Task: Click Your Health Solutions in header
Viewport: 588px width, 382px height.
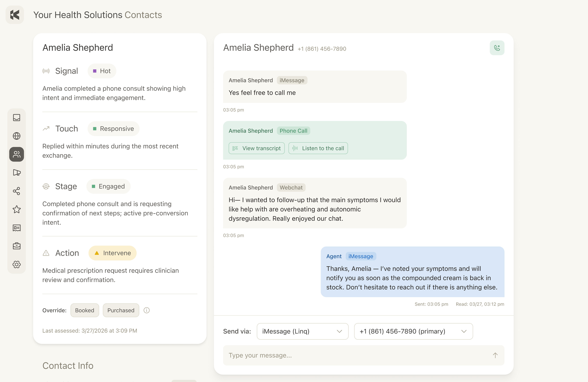Action: [x=78, y=15]
